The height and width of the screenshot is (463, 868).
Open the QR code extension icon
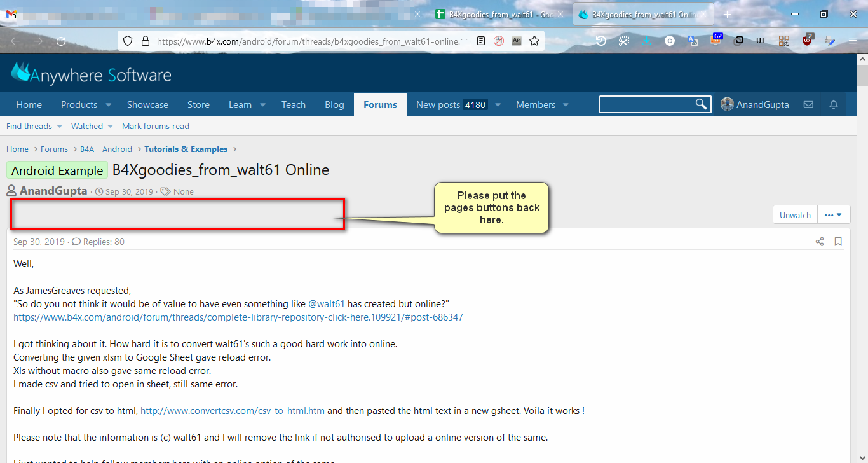click(784, 41)
